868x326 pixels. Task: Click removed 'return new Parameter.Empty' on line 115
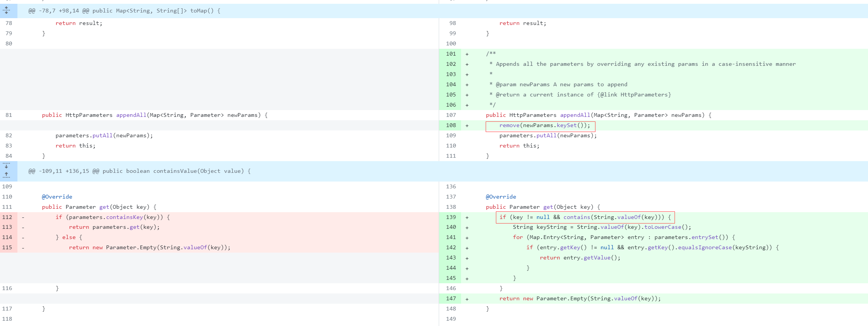[150, 247]
